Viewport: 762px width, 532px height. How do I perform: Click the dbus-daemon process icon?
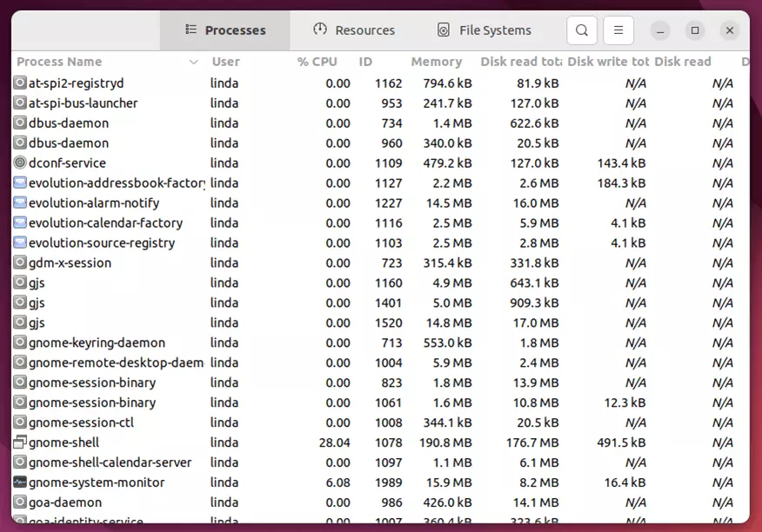[x=19, y=123]
